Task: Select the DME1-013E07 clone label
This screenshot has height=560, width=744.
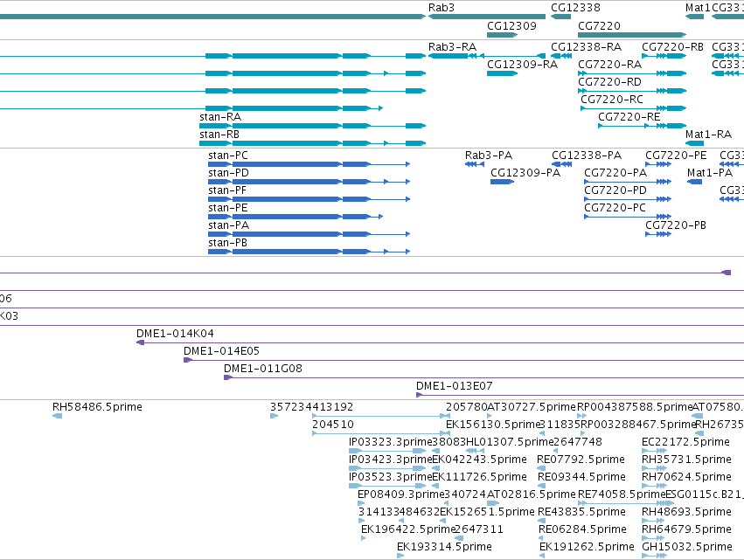Action: click(x=455, y=386)
